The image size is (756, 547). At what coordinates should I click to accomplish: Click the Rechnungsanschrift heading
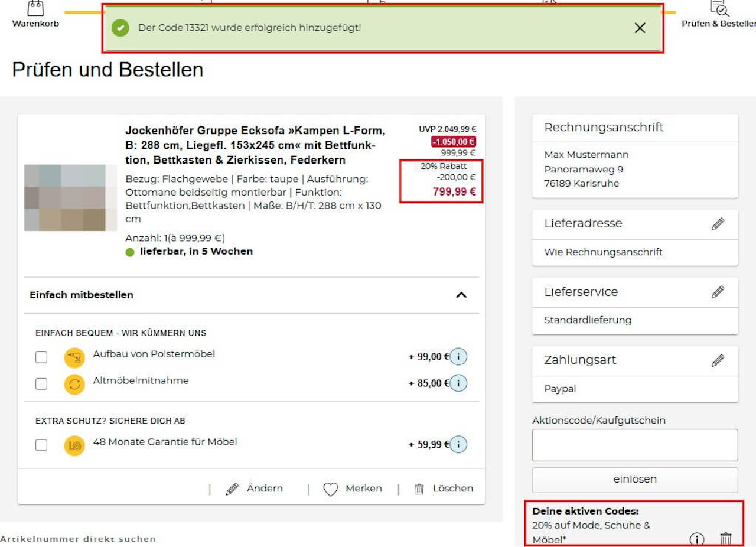(x=604, y=128)
